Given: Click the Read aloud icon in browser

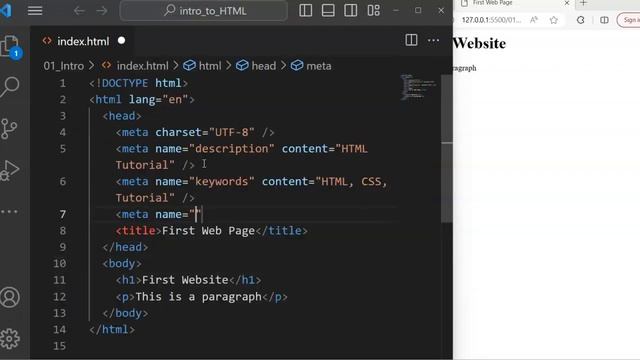Looking at the screenshot, I should [534, 20].
